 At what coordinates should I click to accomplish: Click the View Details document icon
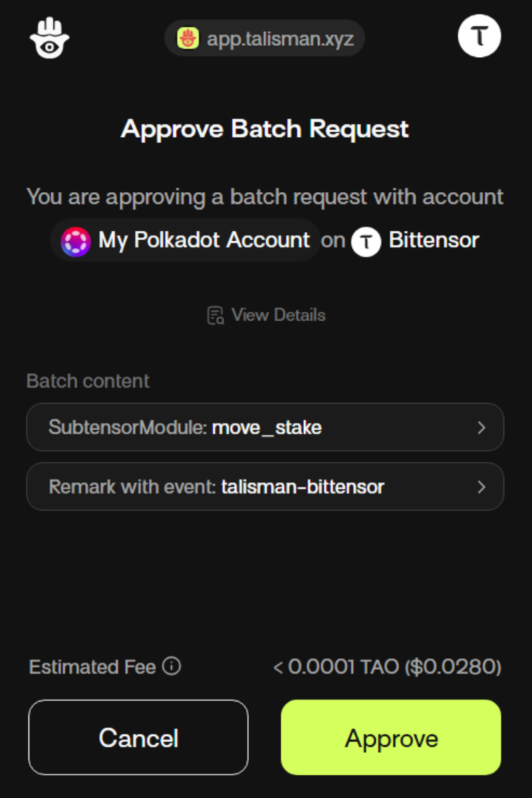(215, 315)
